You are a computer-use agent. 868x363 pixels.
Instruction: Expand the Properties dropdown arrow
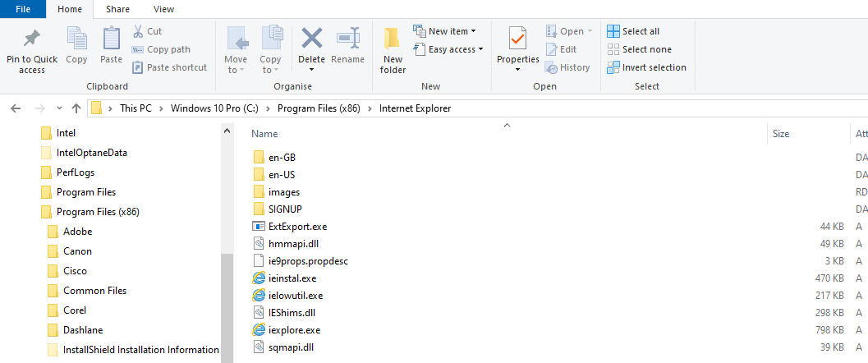(x=517, y=70)
